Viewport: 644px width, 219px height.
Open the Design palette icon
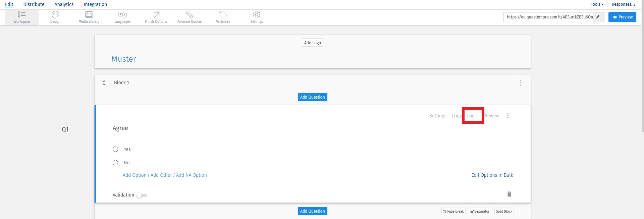pos(55,15)
